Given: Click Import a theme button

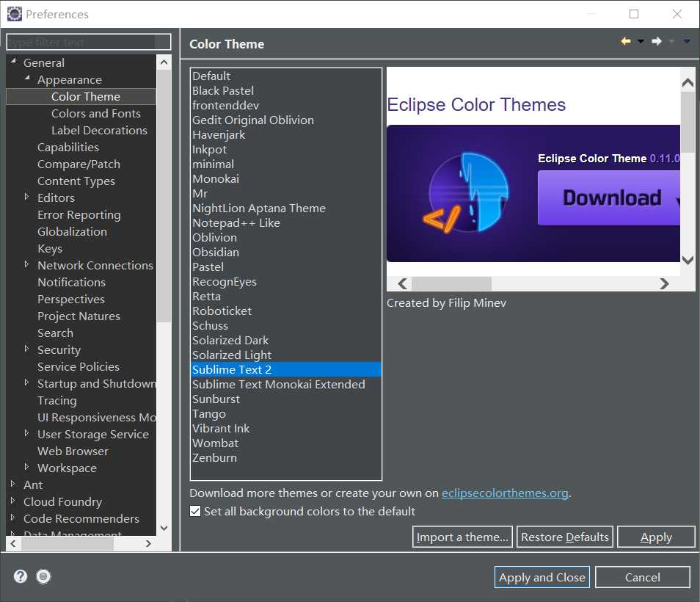Looking at the screenshot, I should [462, 537].
